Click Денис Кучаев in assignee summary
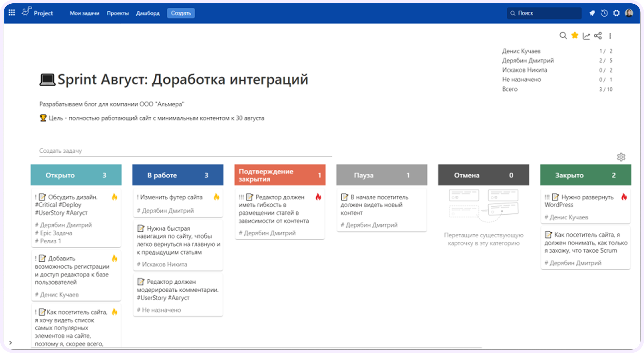Viewport: 644px width, 353px height. pos(521,51)
